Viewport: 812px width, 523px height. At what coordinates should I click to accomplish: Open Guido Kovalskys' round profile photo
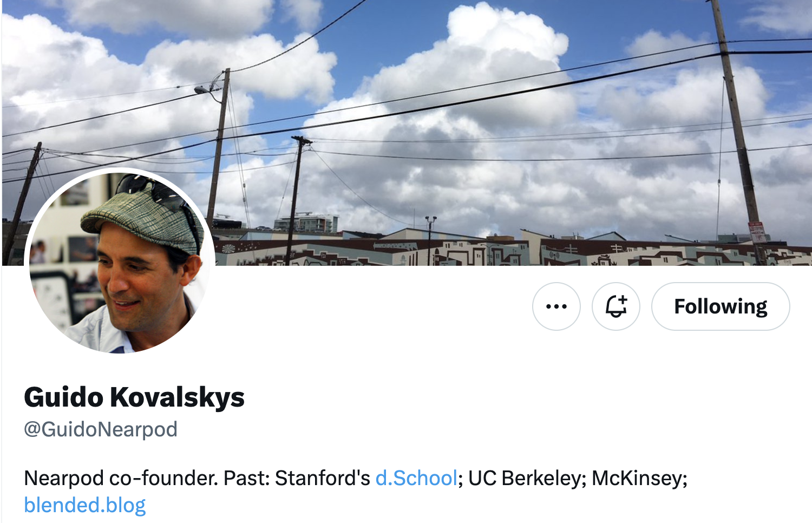coord(119,261)
